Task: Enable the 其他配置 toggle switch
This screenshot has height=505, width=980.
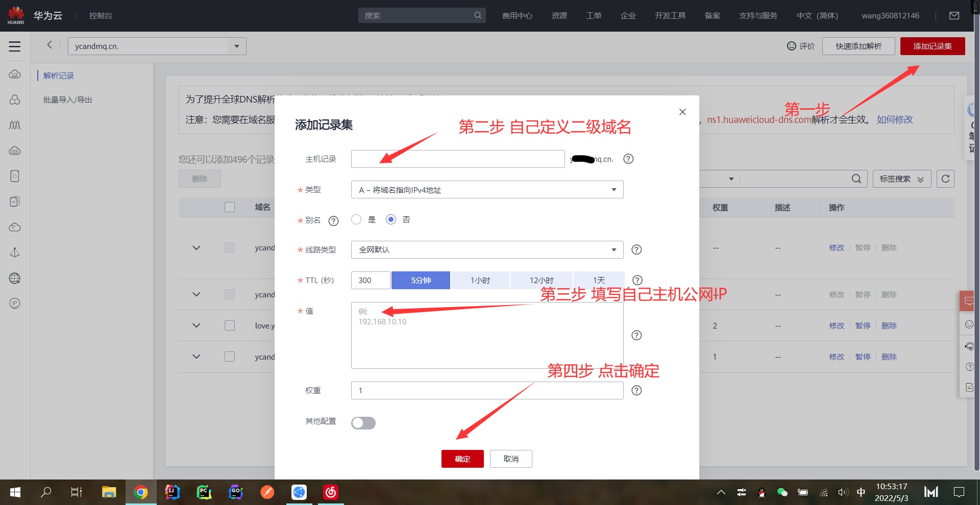Action: 363,422
